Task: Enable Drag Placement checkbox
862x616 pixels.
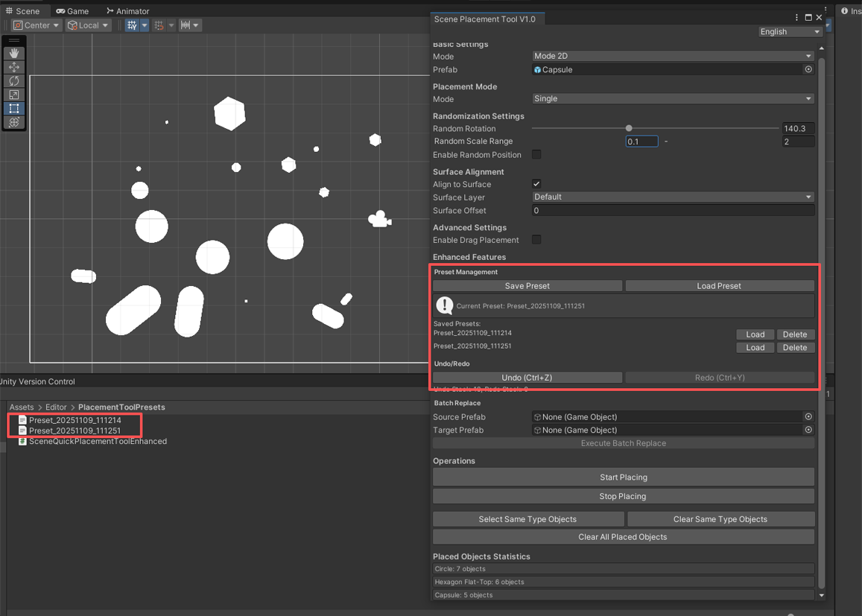Action: (x=536, y=240)
